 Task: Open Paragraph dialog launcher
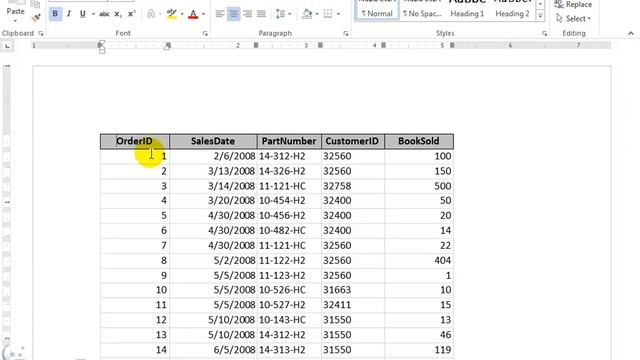click(346, 33)
